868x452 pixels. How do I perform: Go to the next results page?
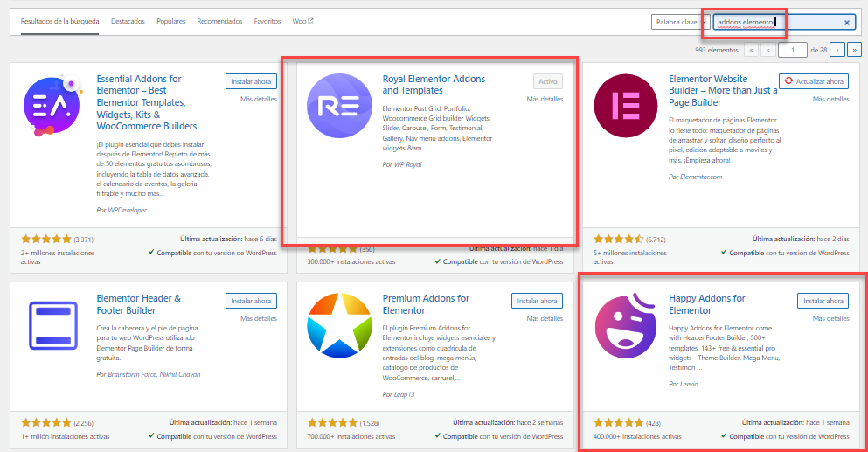[837, 50]
